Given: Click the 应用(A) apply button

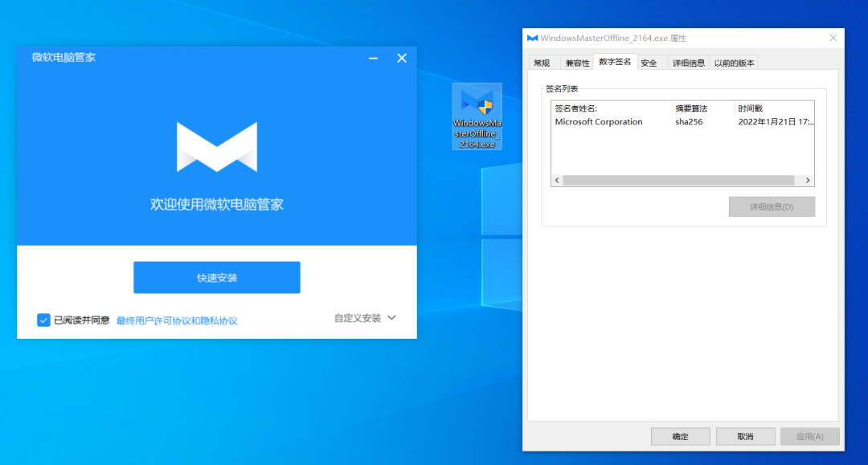Looking at the screenshot, I should (x=810, y=436).
